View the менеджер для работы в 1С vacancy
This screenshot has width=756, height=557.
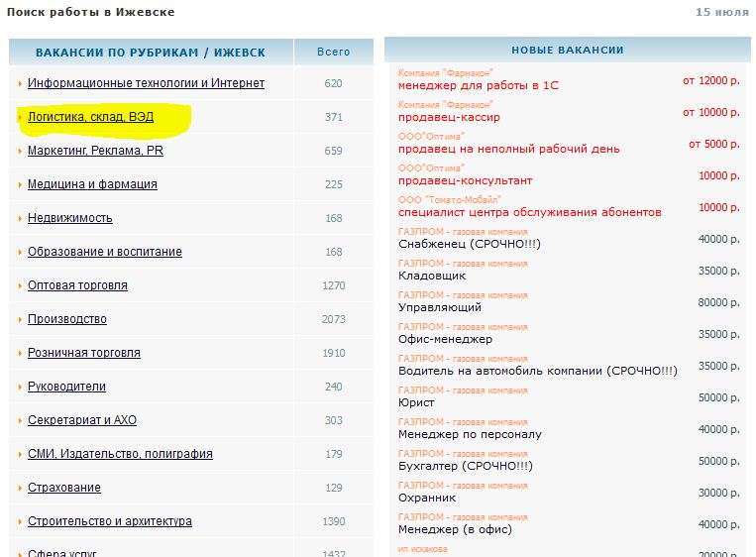pos(478,85)
